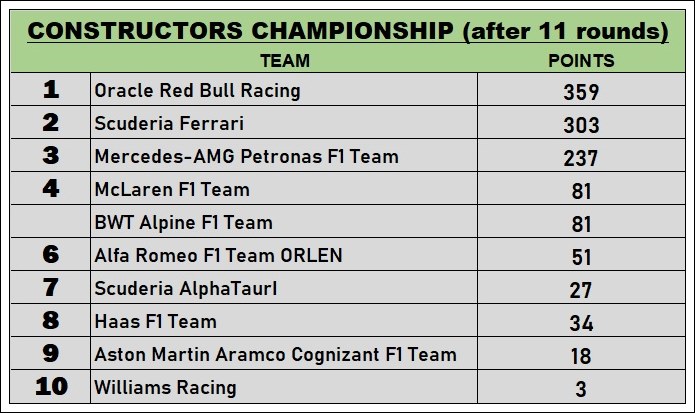The image size is (695, 413).
Task: Click the Constructors Championship title header
Action: [347, 31]
